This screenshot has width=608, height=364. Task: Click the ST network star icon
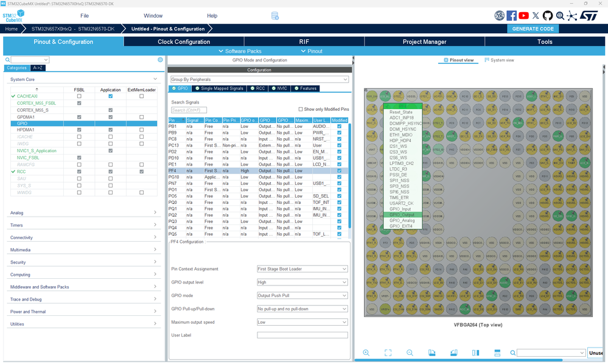click(572, 15)
